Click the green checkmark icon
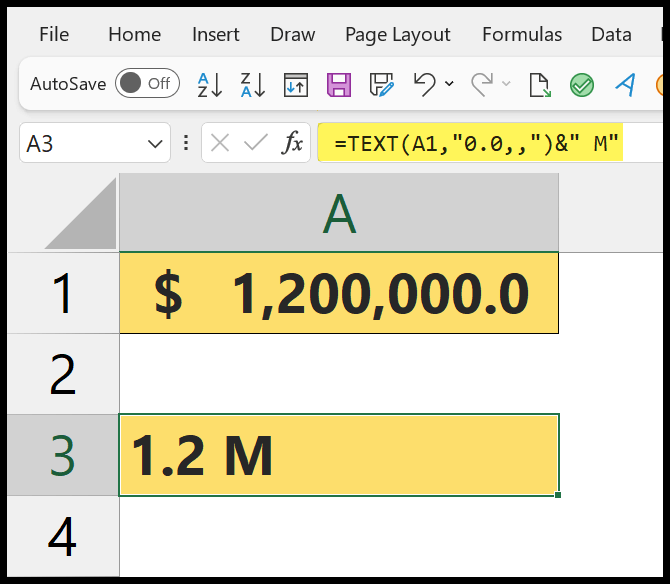670x584 pixels. coord(582,85)
